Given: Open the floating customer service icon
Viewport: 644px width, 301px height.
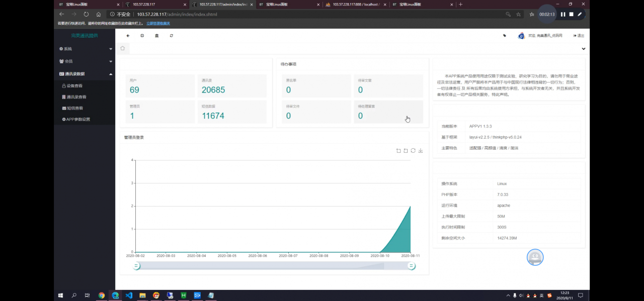Looking at the screenshot, I should pos(535,257).
